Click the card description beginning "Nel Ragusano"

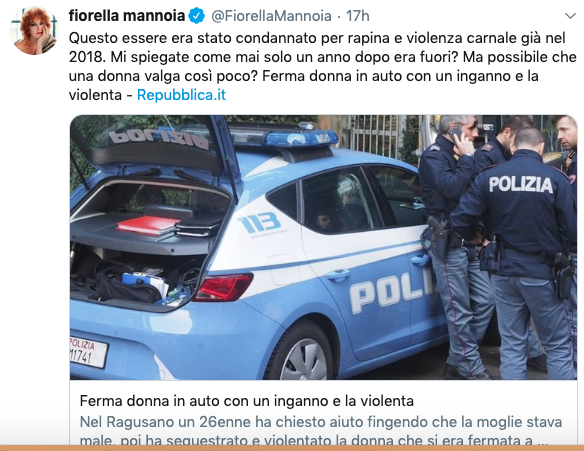pos(321,431)
